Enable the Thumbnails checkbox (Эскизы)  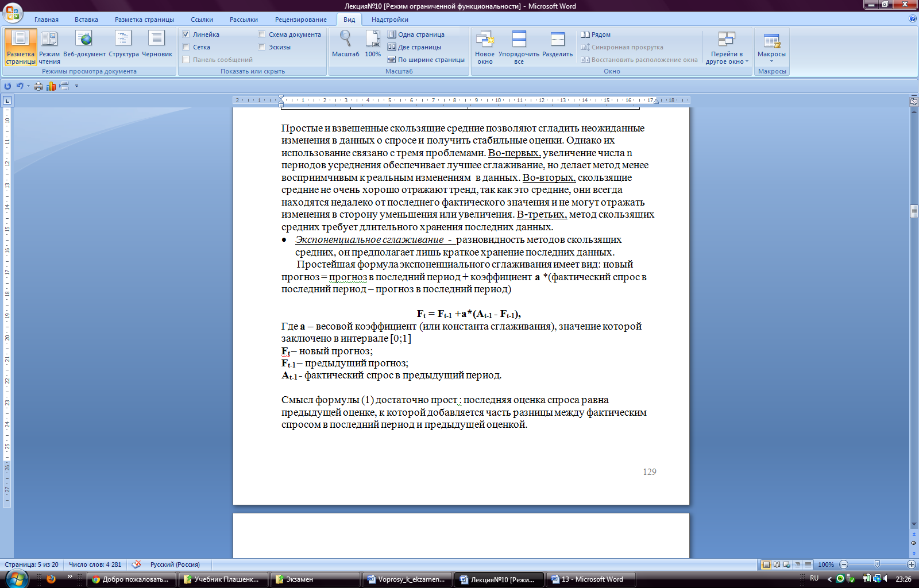coord(262,47)
